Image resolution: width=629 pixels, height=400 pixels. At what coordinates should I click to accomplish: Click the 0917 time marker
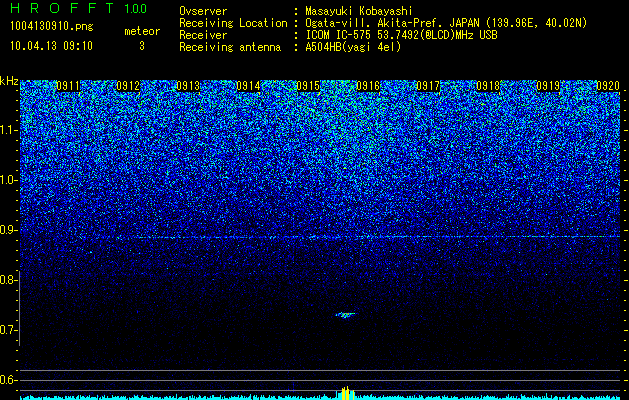[x=428, y=86]
